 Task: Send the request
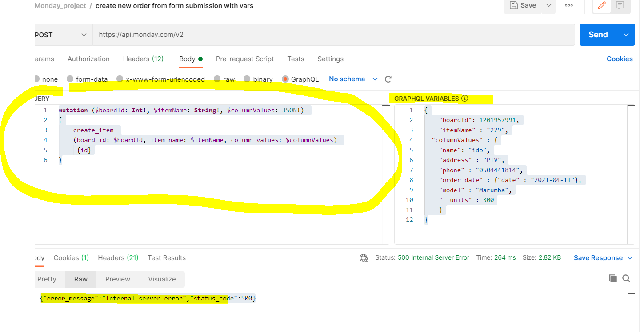[x=598, y=35]
